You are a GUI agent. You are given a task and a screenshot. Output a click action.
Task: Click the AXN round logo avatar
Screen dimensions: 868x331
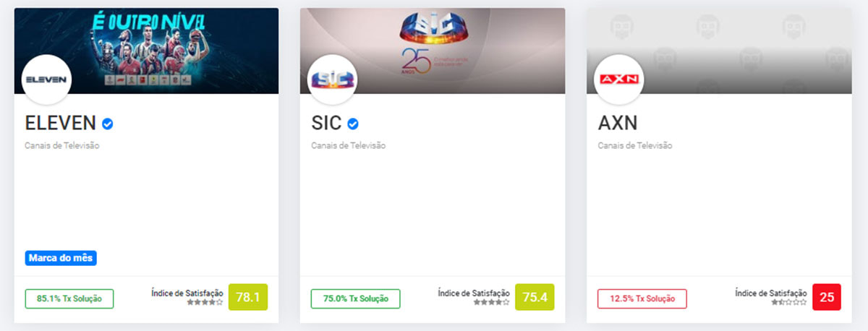(x=618, y=79)
